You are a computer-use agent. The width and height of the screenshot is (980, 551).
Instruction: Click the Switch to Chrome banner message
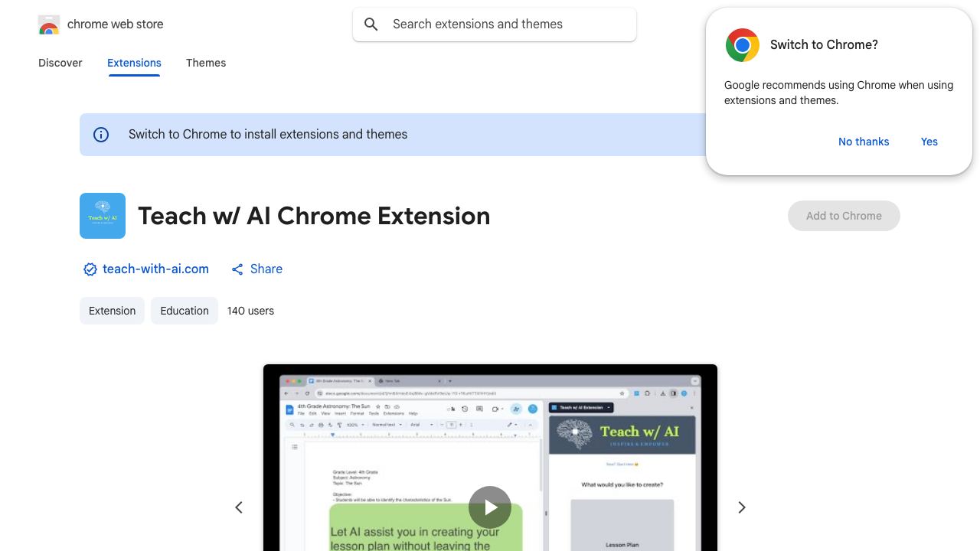[x=268, y=135]
